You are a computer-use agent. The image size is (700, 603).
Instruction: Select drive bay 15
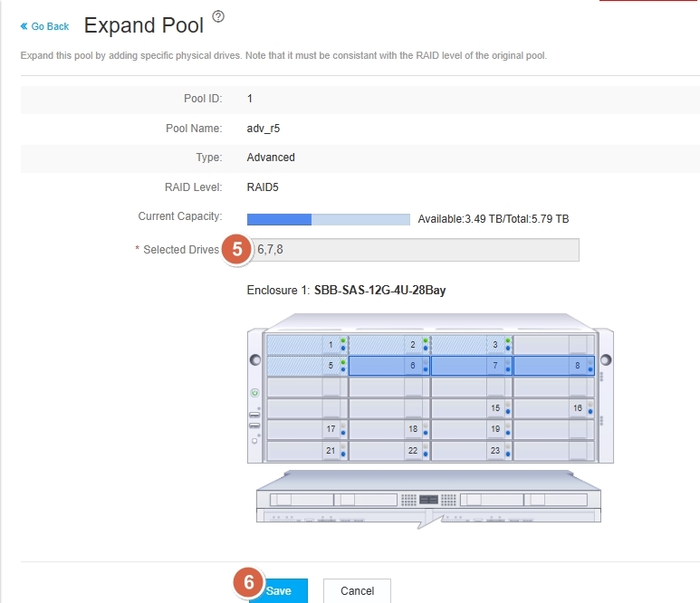pyautogui.click(x=471, y=408)
